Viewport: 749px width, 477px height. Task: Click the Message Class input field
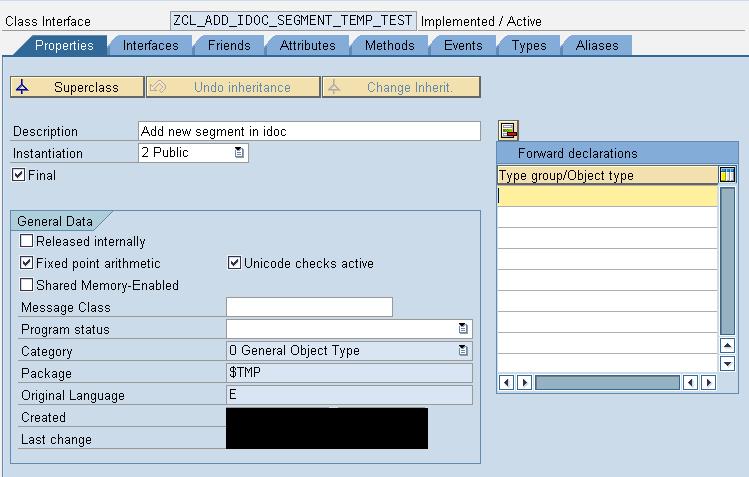click(309, 307)
